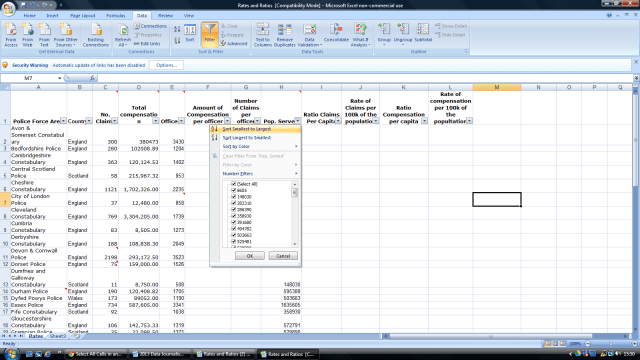Click column M header
640x360 pixels.
(x=497, y=87)
